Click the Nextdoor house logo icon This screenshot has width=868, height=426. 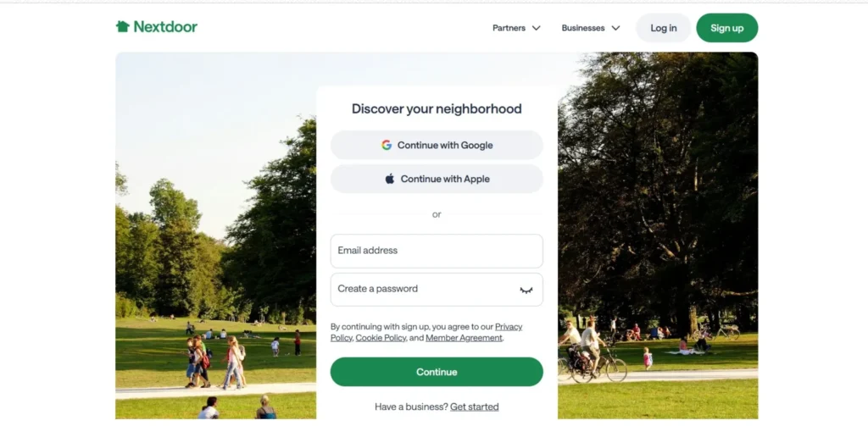[x=122, y=26]
